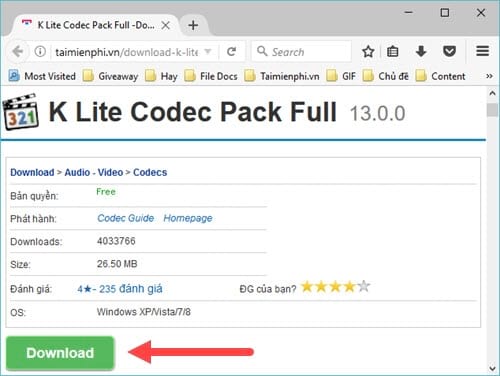500x376 pixels.
Task: Open the Codec Guide publisher link
Action: (126, 218)
